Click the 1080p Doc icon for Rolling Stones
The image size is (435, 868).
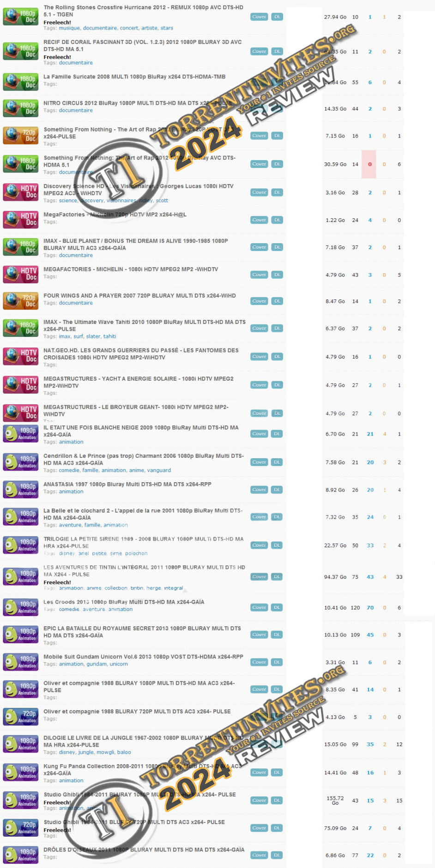(20, 17)
